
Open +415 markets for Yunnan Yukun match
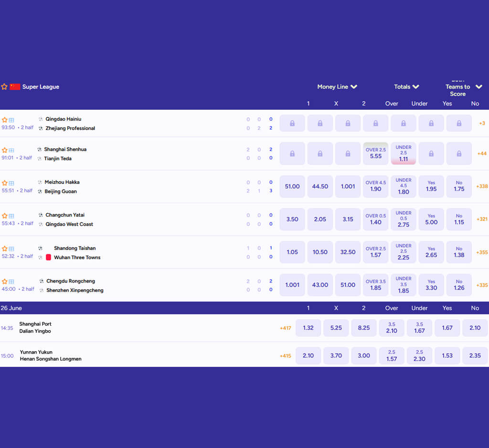point(286,356)
